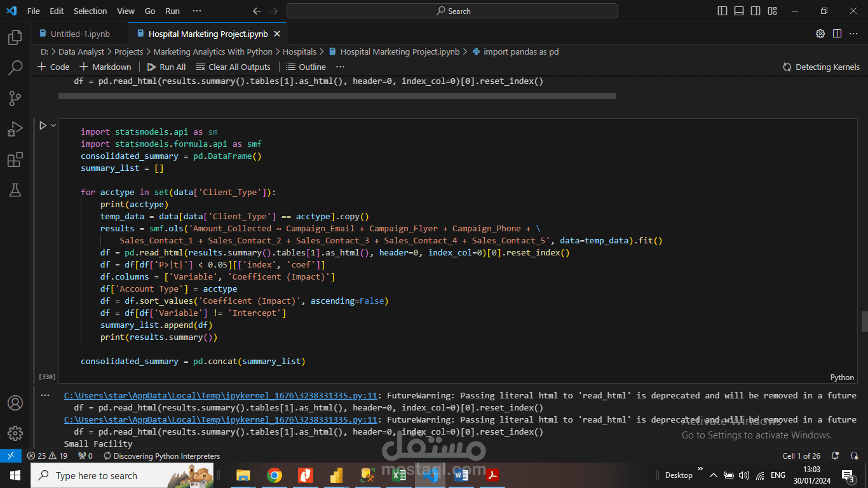The image size is (868, 488).
Task: Click Clear All Outputs
Action: [233, 67]
